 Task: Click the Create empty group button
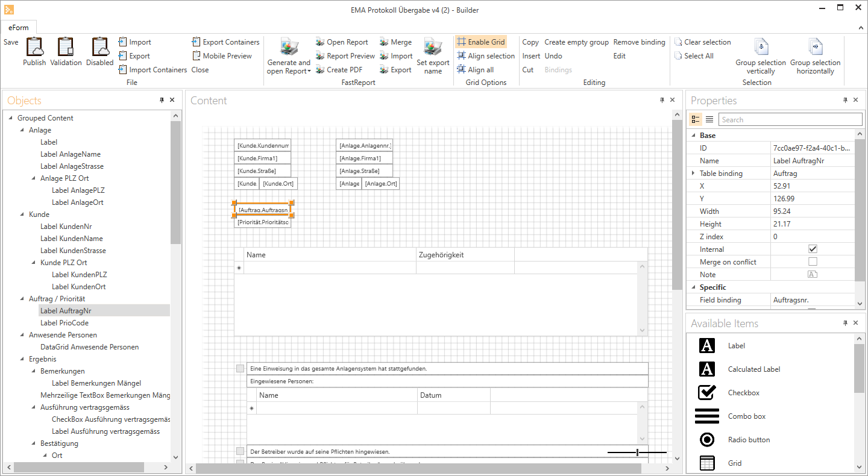[x=576, y=42]
